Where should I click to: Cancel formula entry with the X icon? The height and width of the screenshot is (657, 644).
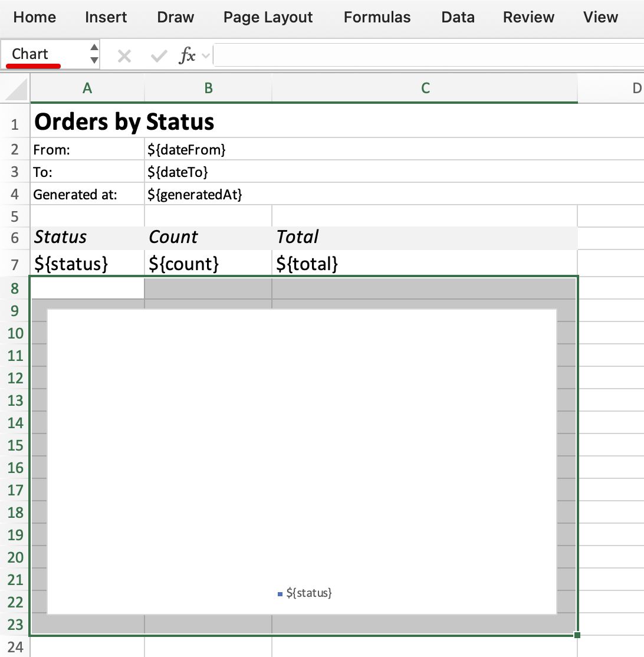[x=124, y=55]
